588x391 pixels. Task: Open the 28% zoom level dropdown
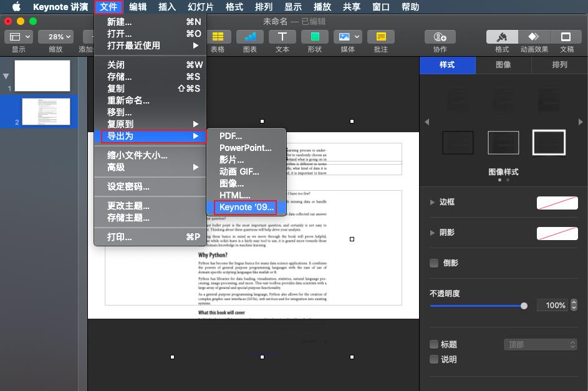[x=55, y=36]
